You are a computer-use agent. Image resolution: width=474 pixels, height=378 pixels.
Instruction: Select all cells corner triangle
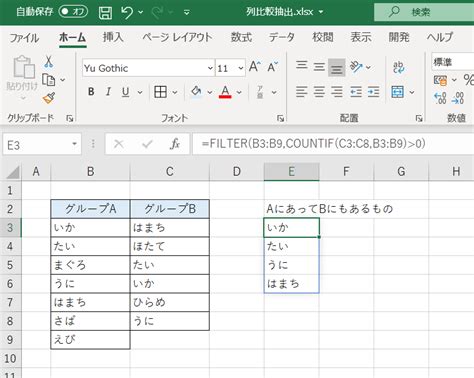[x=13, y=172]
